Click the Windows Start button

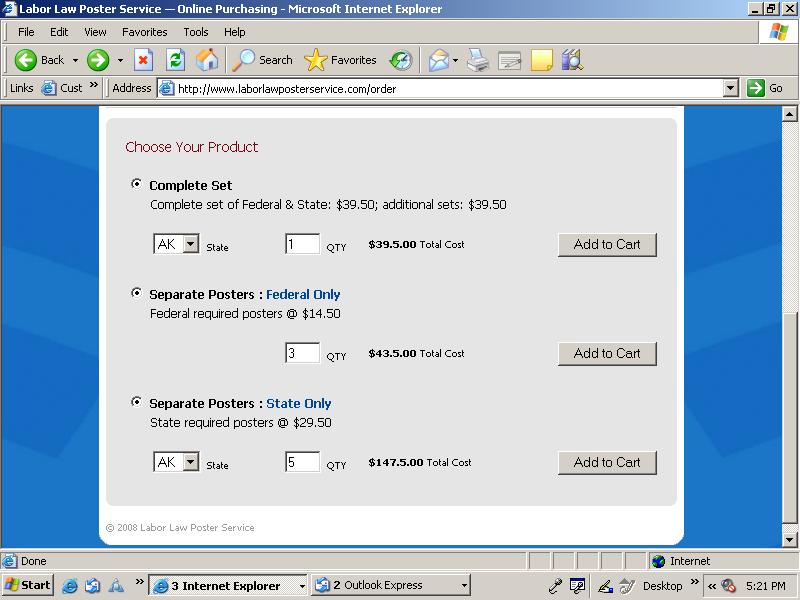[28, 585]
